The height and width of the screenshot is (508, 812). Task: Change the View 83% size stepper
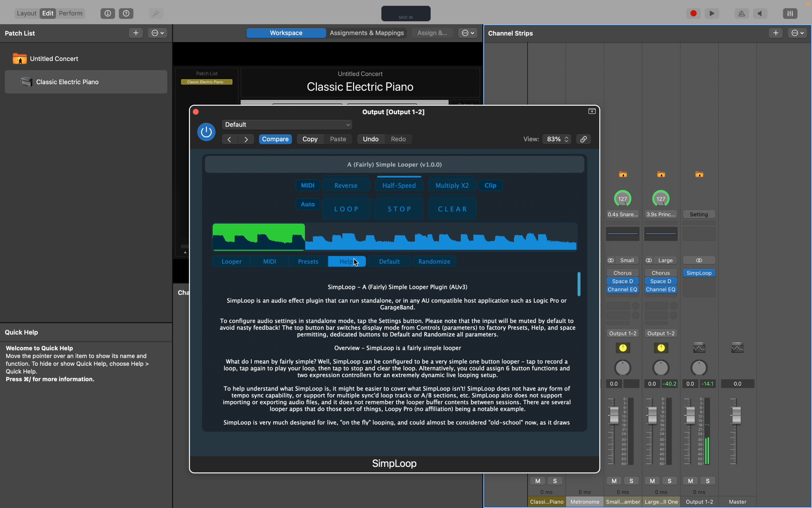click(557, 139)
